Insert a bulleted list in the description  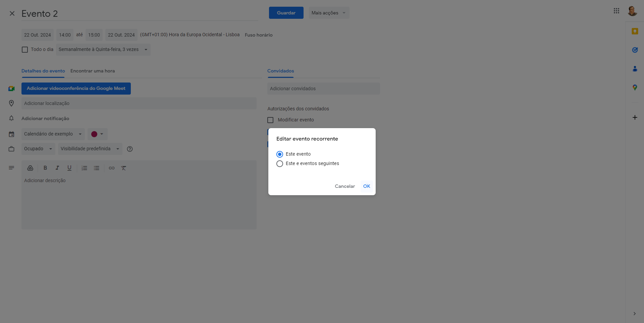point(97,168)
